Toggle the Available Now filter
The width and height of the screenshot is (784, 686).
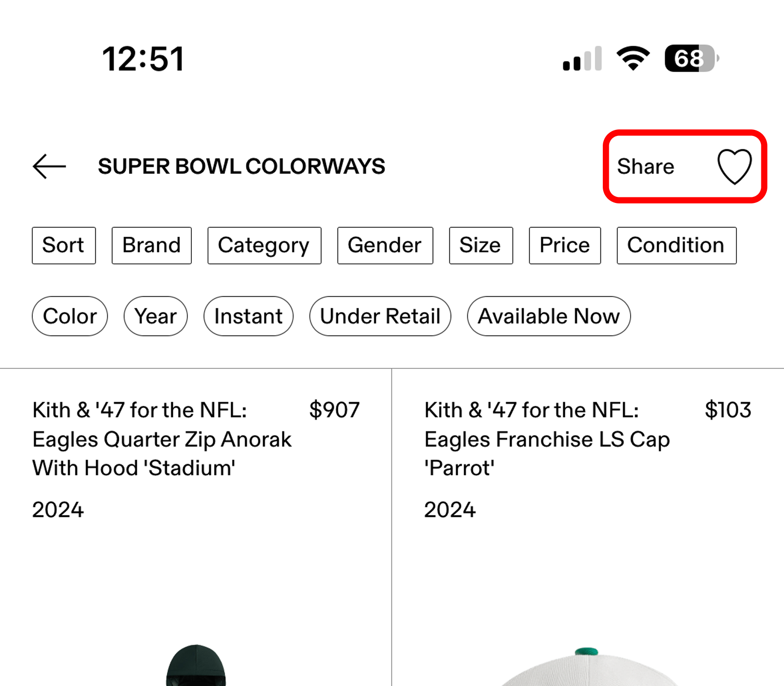549,316
